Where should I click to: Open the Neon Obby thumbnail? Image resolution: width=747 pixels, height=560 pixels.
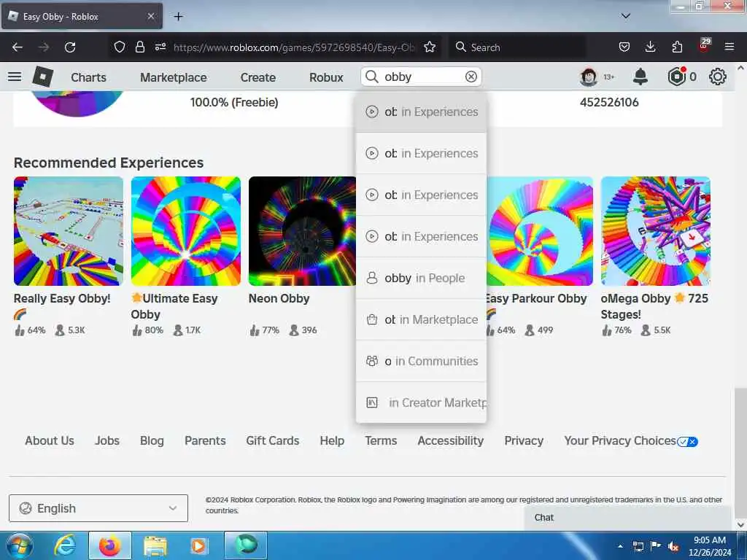click(x=302, y=231)
